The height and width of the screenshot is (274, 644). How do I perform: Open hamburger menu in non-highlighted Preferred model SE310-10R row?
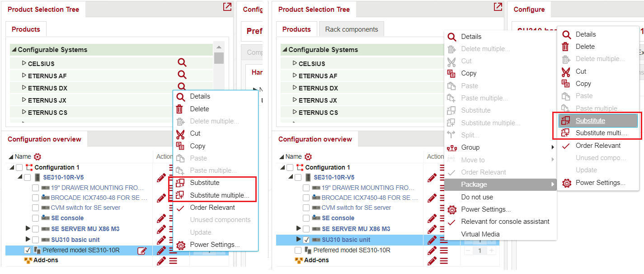click(444, 250)
